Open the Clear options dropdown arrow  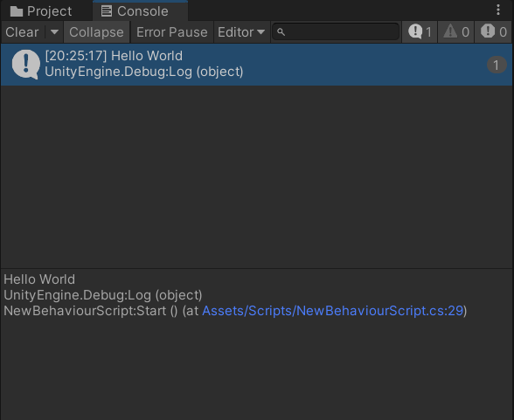pyautogui.click(x=54, y=32)
